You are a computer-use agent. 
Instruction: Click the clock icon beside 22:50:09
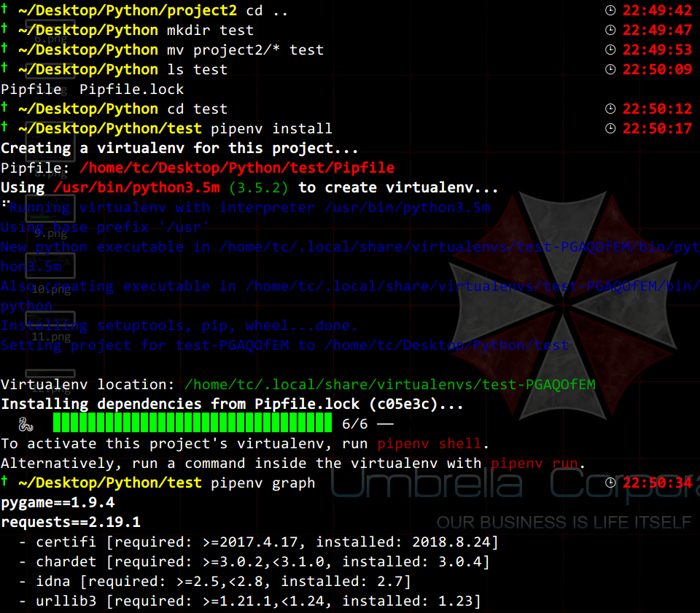pos(610,69)
